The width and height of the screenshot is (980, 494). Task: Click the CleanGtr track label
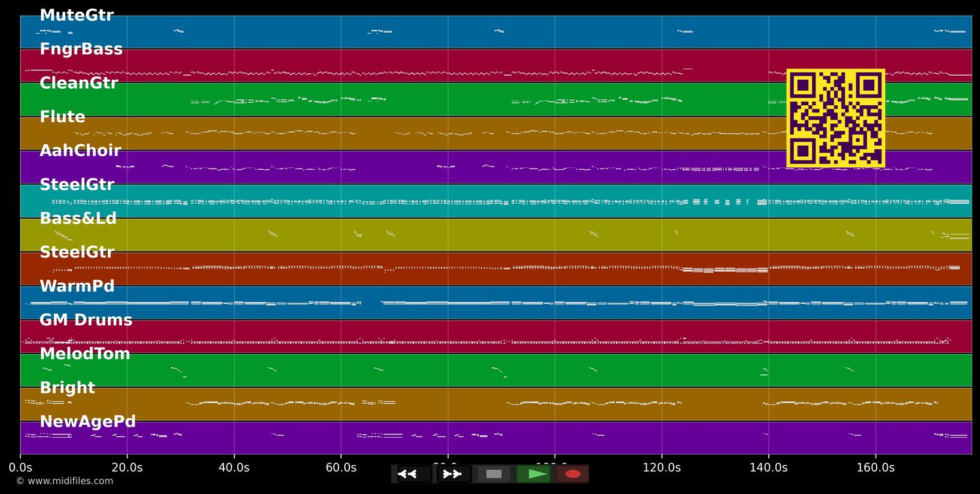[x=78, y=84]
